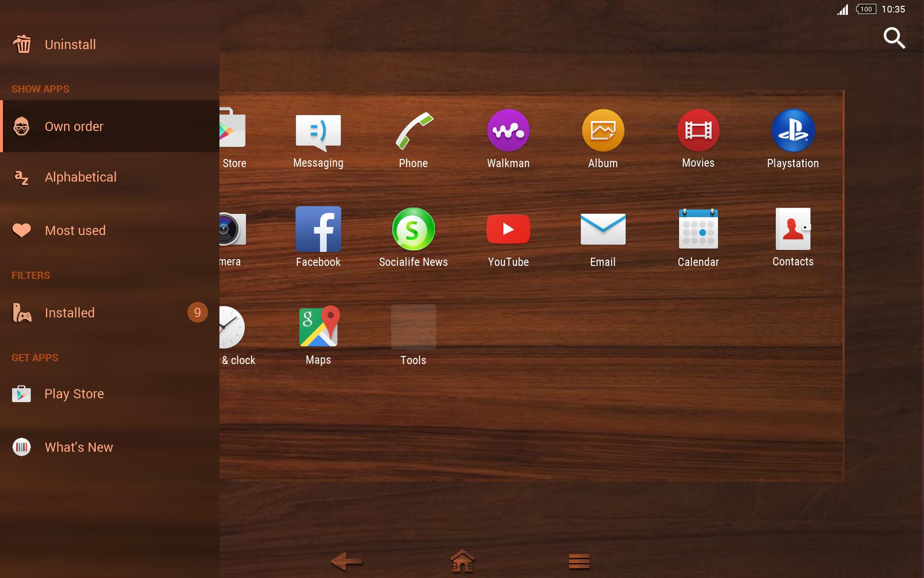The width and height of the screenshot is (924, 578).
Task: Tap the Most used heart icon
Action: [22, 230]
